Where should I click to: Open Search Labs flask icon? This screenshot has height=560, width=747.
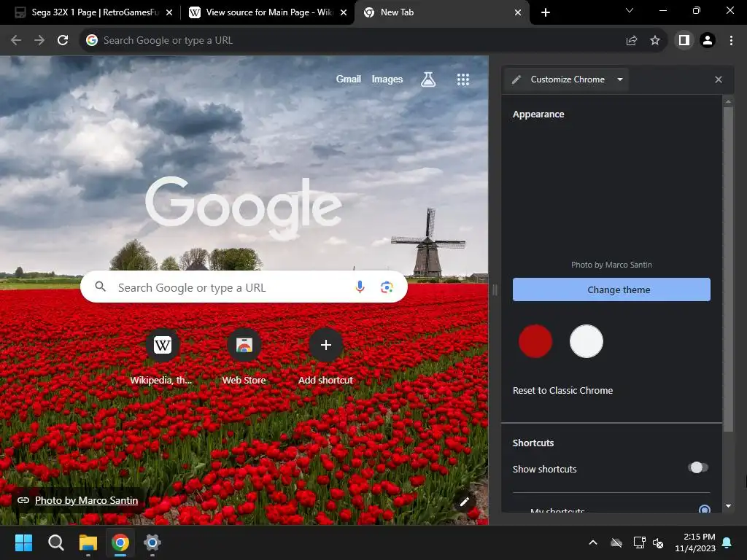(427, 79)
